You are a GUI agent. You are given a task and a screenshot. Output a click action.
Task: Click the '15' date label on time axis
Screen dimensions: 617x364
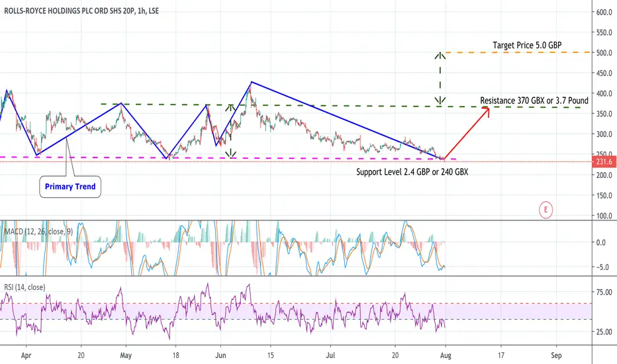tap(270, 356)
